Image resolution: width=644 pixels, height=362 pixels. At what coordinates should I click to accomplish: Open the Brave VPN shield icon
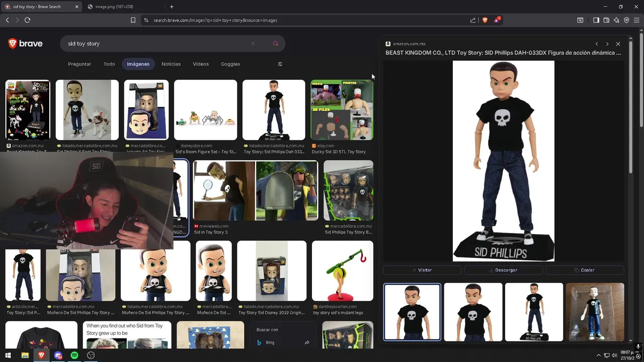coord(626,20)
